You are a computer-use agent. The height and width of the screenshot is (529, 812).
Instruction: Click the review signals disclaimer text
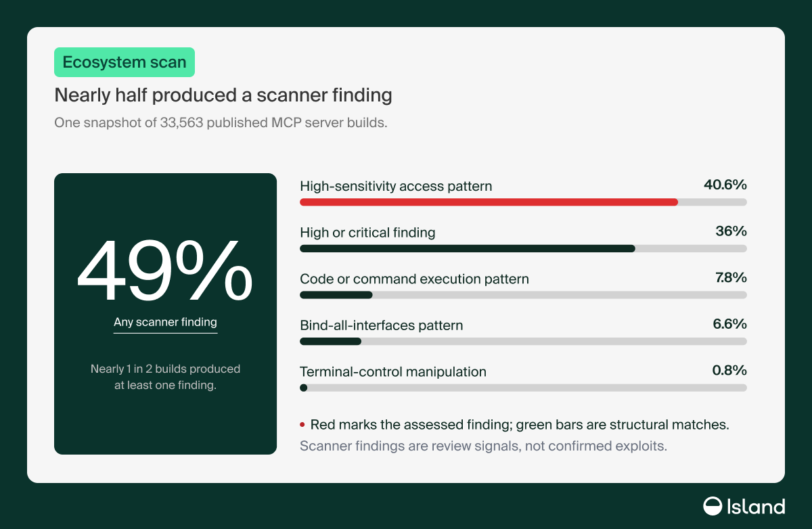[483, 446]
